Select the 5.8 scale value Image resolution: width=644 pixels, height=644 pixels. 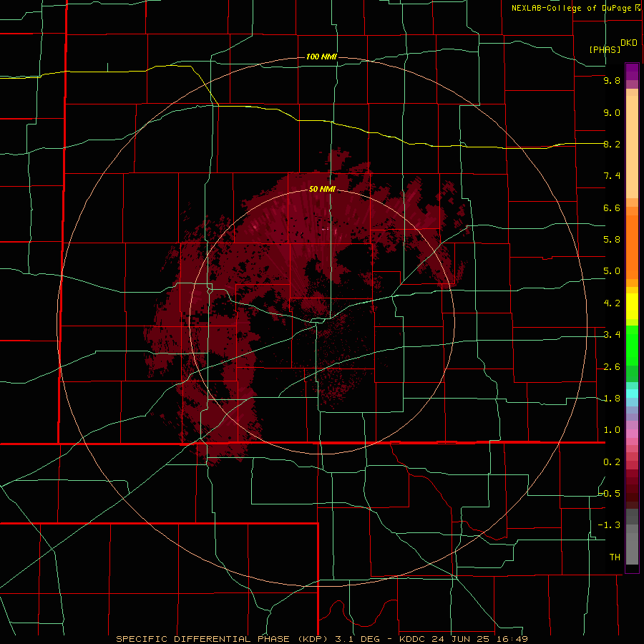click(612, 240)
